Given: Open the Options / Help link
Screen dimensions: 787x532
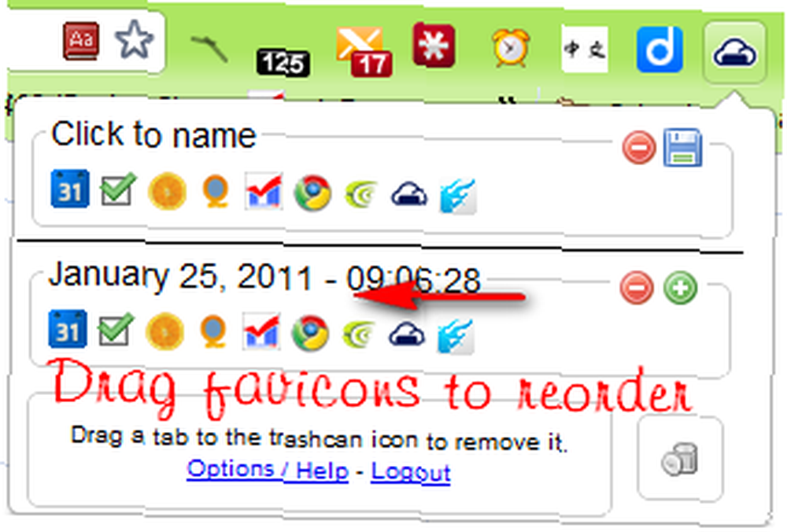Looking at the screenshot, I should [268, 470].
